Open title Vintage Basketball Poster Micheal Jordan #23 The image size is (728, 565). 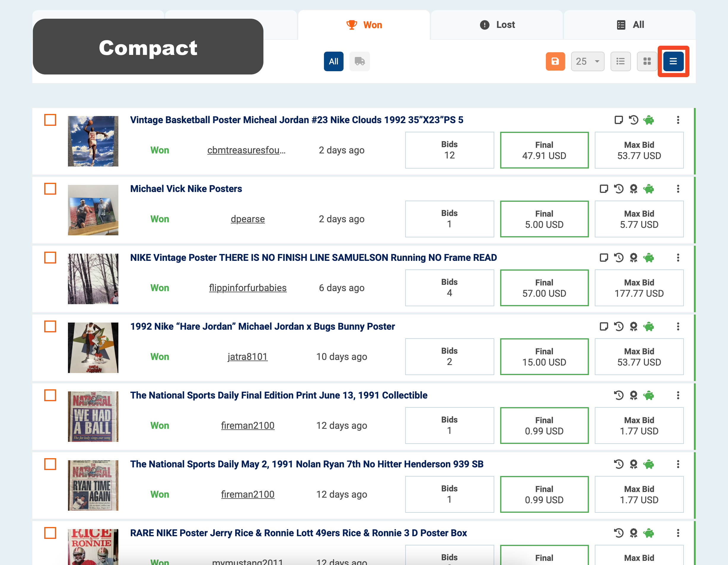[x=297, y=120]
